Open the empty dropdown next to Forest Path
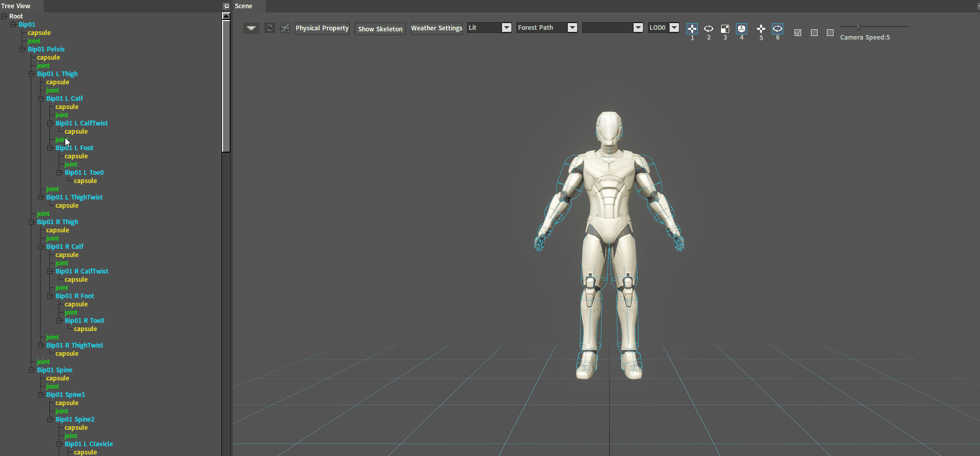Image resolution: width=980 pixels, height=456 pixels. [x=638, y=28]
